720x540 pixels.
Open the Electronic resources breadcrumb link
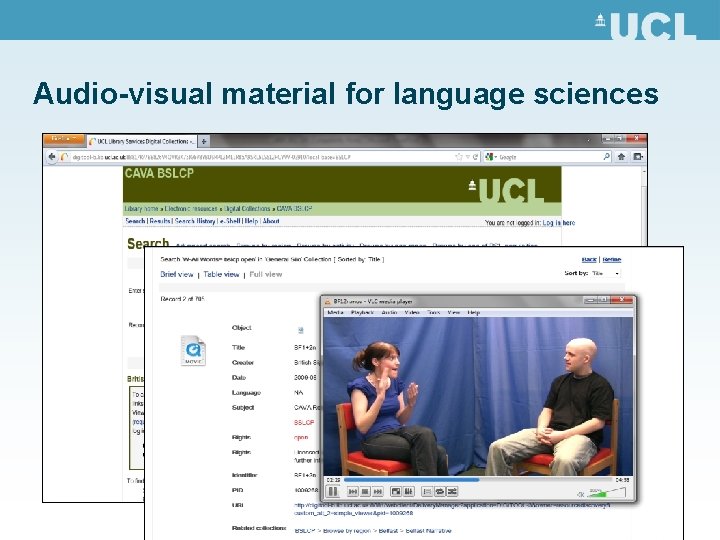point(191,208)
